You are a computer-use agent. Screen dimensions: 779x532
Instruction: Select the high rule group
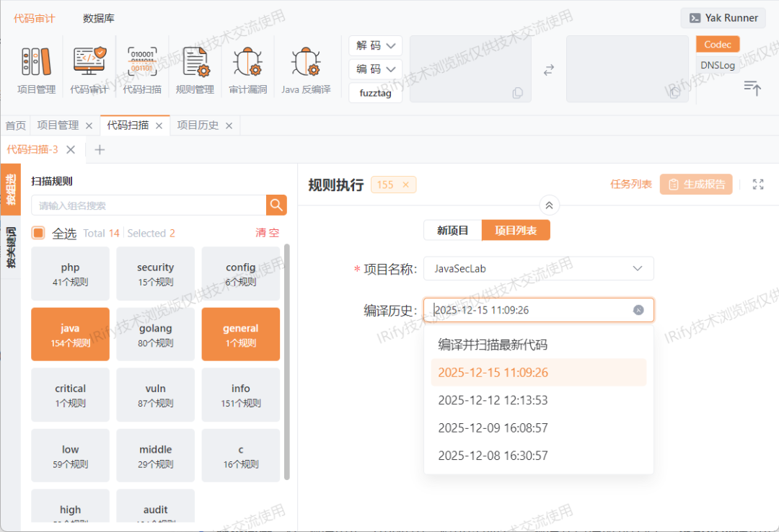(x=70, y=507)
